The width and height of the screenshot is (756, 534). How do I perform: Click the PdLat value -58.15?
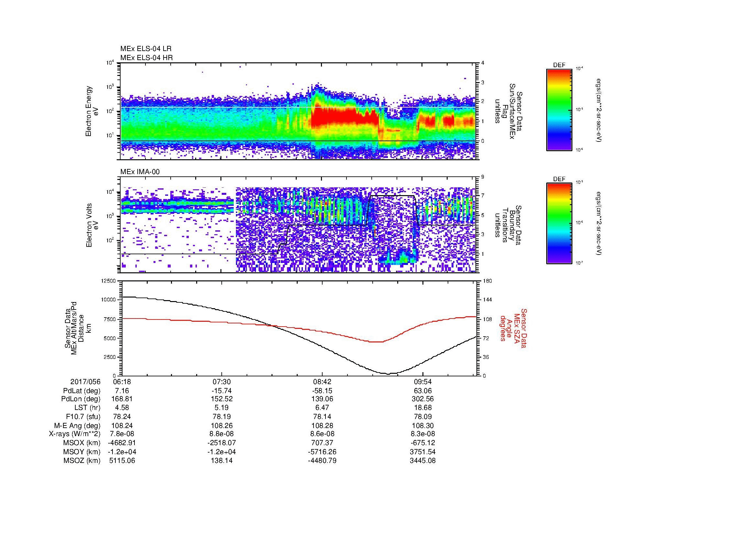click(x=322, y=391)
